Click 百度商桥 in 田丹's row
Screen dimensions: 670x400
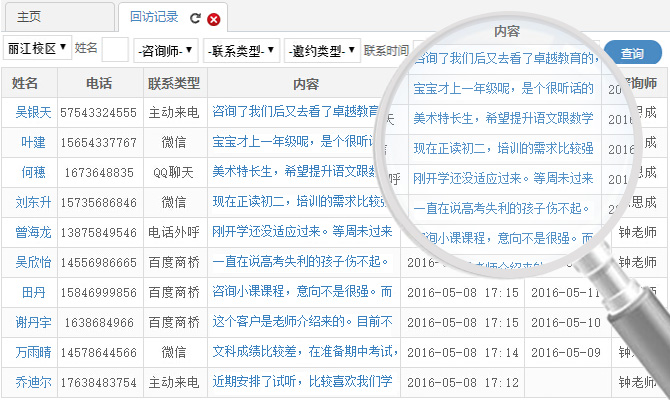(x=174, y=292)
